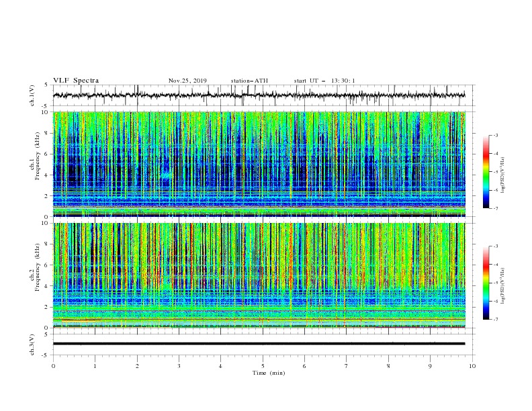This screenshot has height=411, width=532.
Task: Select the date text "Nov.25, 2019"
Action: coord(187,81)
